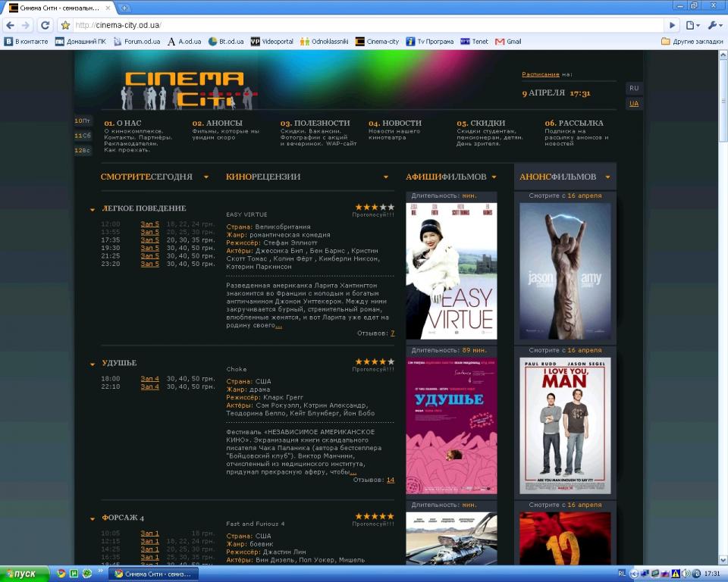Expand the КИНОРЕЦЕНЗИИ arrow

pyautogui.click(x=386, y=177)
